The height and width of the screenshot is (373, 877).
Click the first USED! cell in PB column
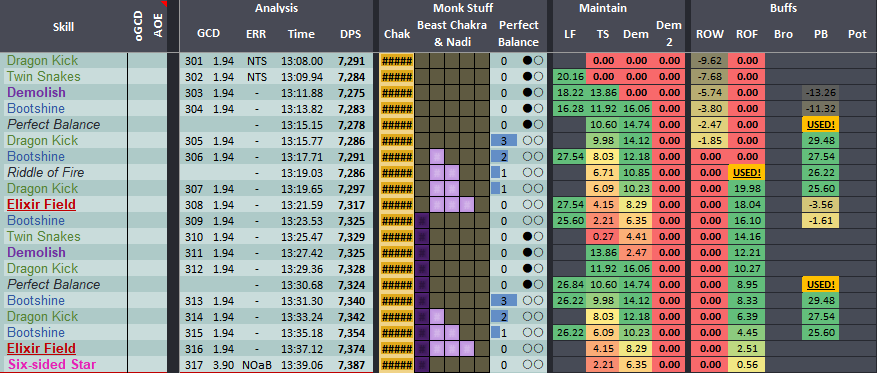[x=821, y=125]
